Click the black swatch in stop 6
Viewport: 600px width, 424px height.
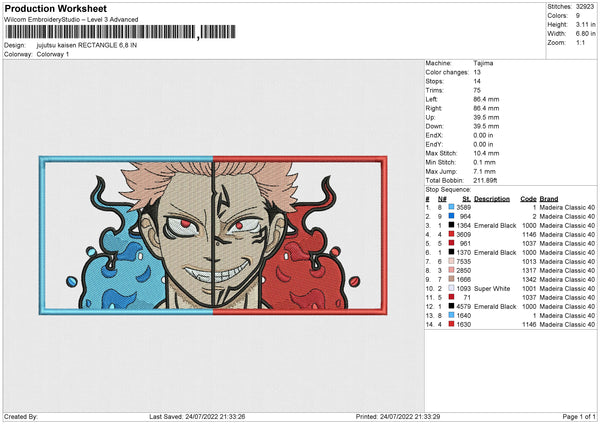point(452,252)
